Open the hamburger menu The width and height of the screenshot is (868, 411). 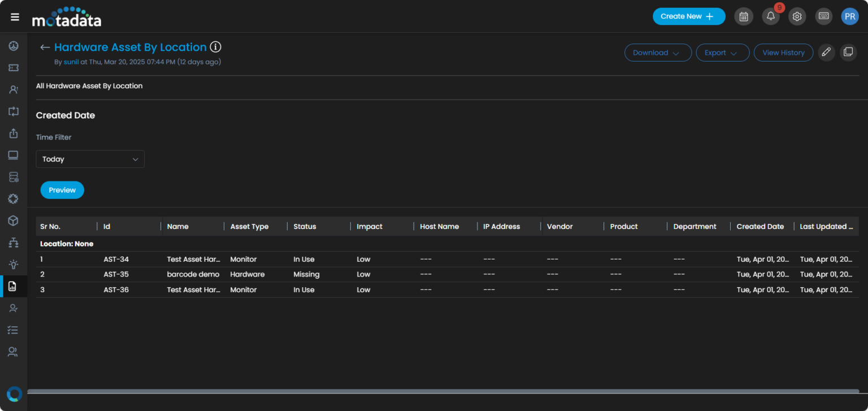coord(15,17)
